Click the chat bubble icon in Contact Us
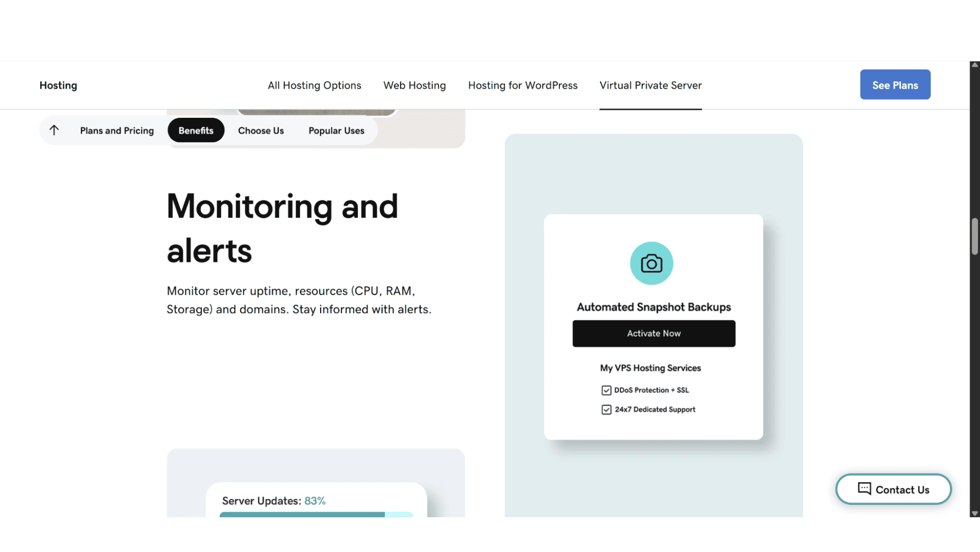980x552 pixels. tap(864, 489)
